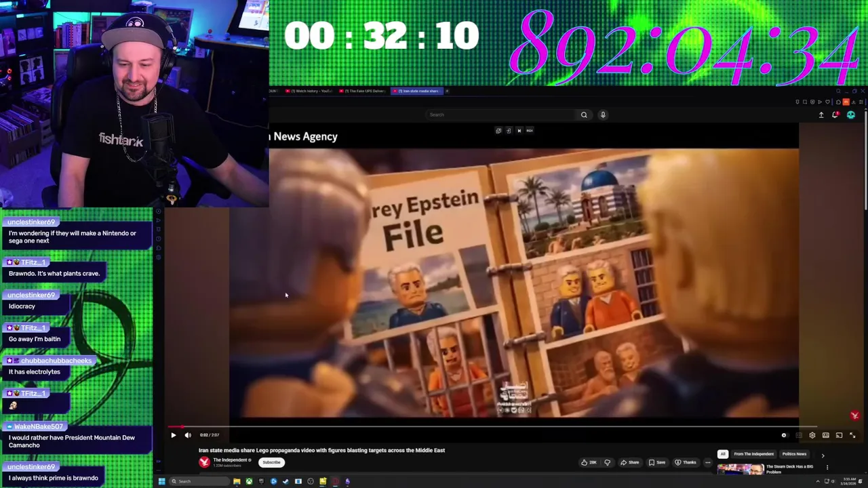
Task: Click the orange browser extension icon
Action: (846, 102)
